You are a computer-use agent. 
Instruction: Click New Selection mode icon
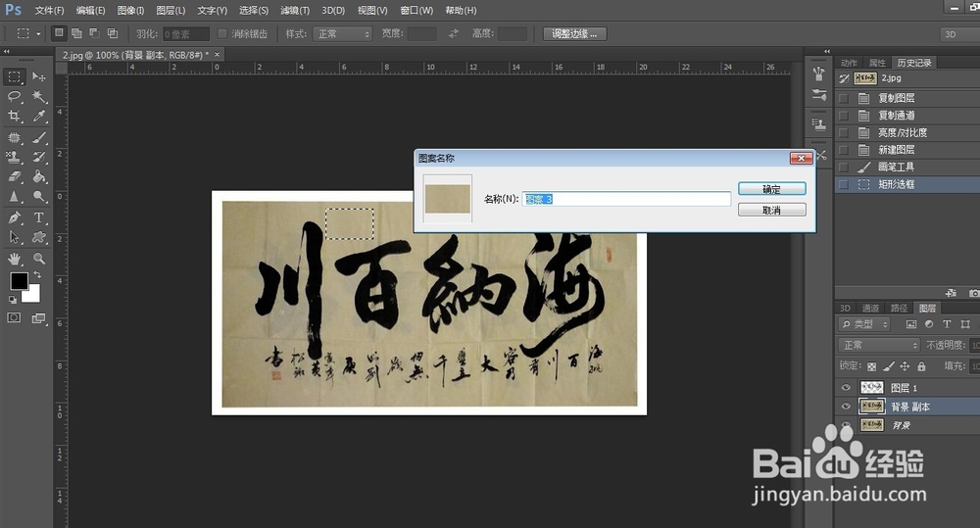(59, 33)
